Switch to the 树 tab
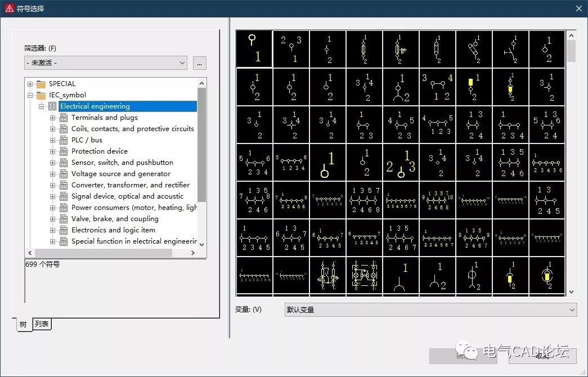This screenshot has height=377, width=588. tap(23, 325)
